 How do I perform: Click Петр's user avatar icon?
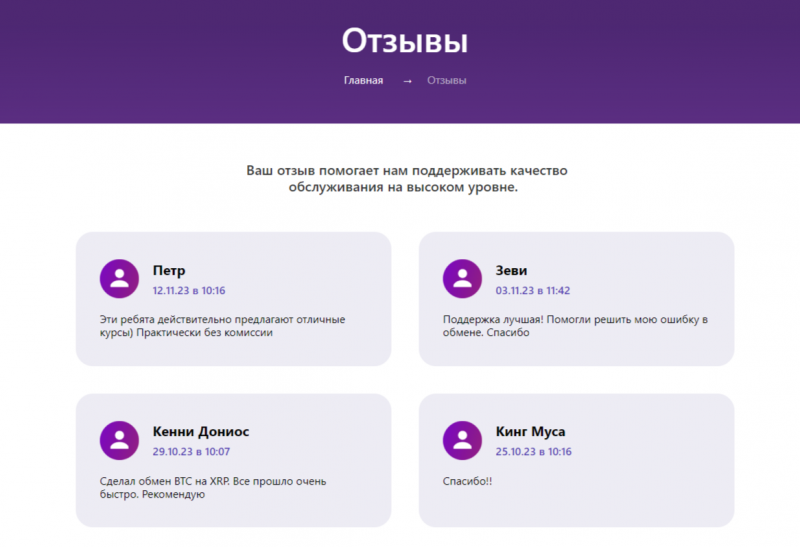(119, 279)
